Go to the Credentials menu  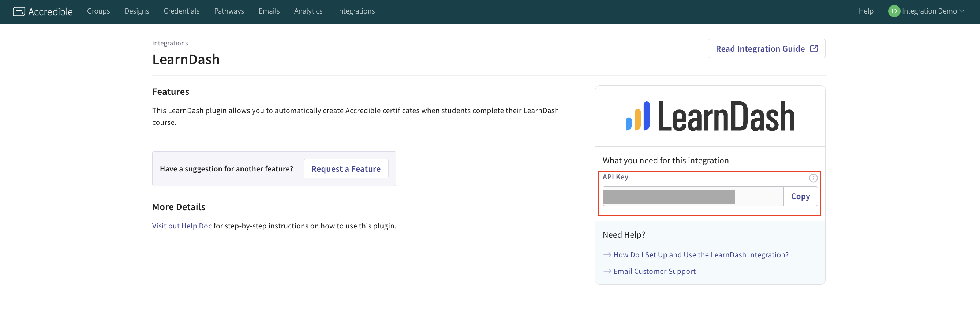point(182,11)
